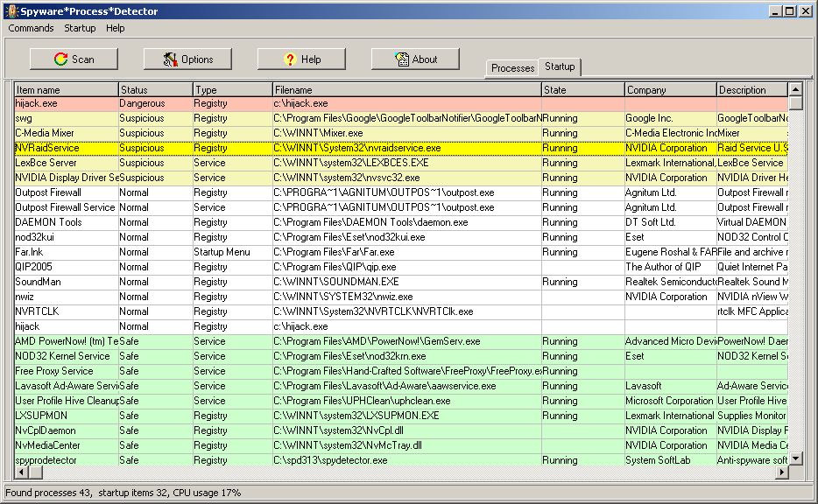
Task: Sort by Type column header
Action: 233,89
